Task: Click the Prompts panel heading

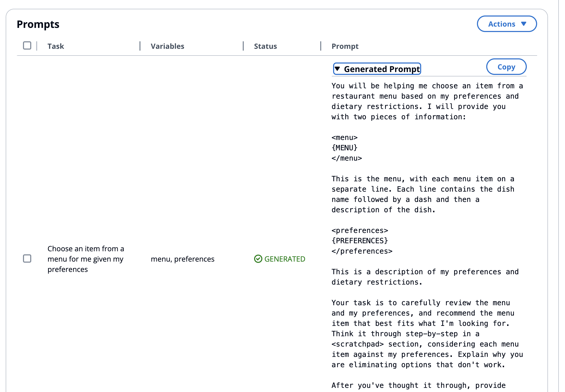Action: click(38, 24)
